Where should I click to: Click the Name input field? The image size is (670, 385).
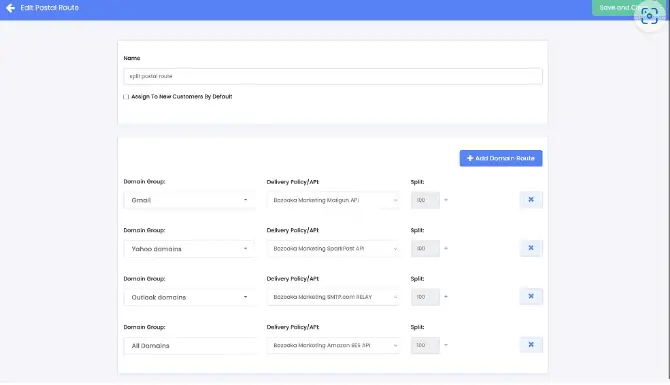[x=333, y=76]
